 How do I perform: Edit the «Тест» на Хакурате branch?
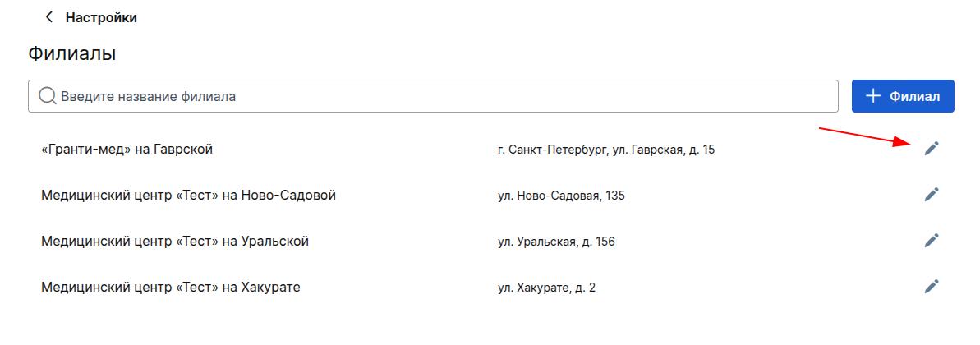[932, 286]
